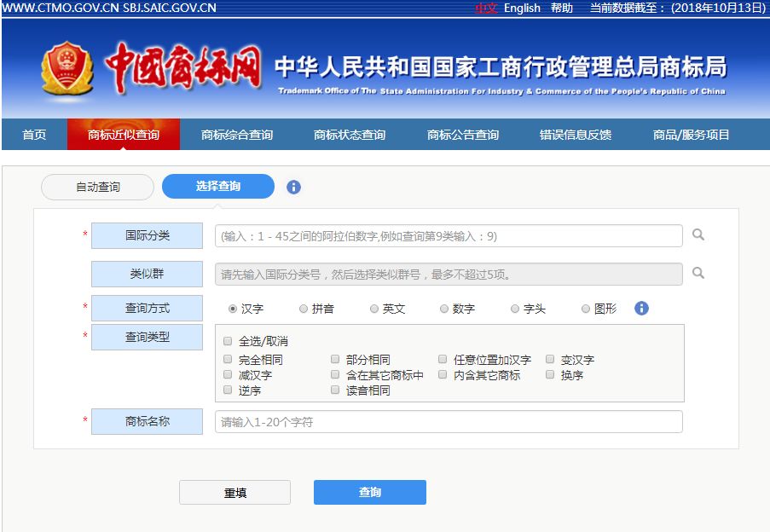Toggle the 全选/取消 checkbox

[228, 340]
